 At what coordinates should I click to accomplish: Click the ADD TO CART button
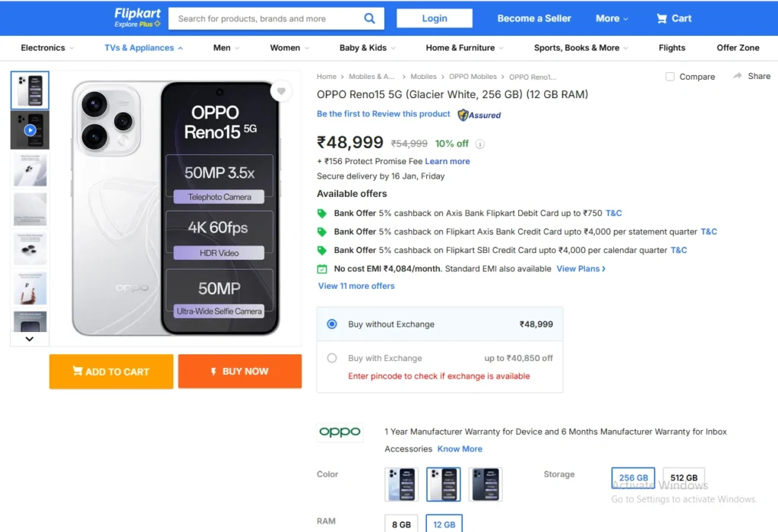[x=111, y=372]
